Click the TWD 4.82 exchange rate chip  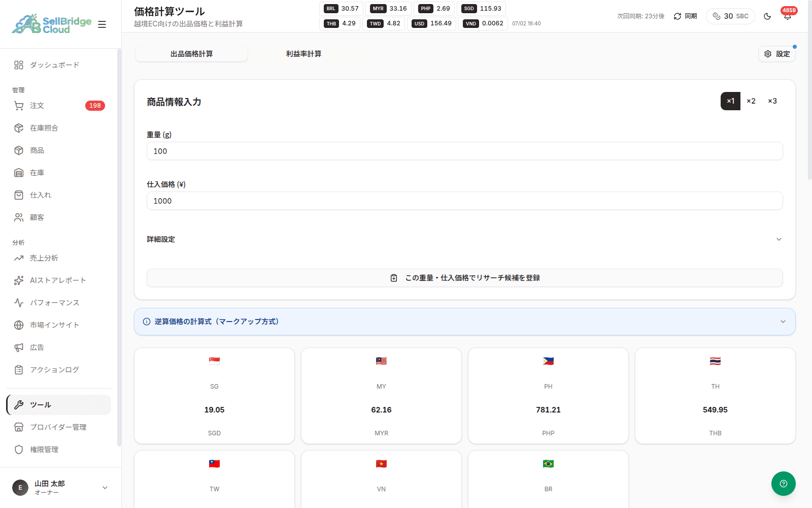coord(384,23)
